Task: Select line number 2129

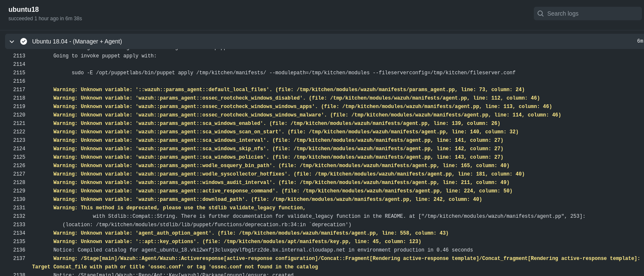Action: 19,191
